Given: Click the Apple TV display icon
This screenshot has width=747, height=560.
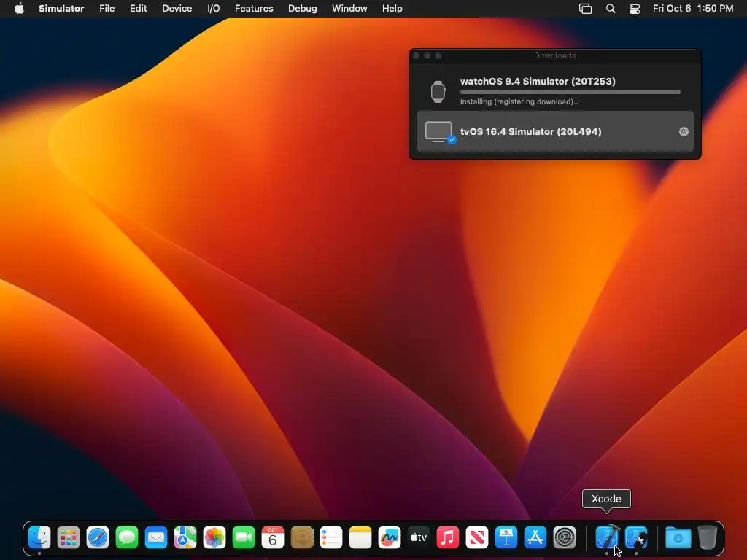Looking at the screenshot, I should pos(438,131).
